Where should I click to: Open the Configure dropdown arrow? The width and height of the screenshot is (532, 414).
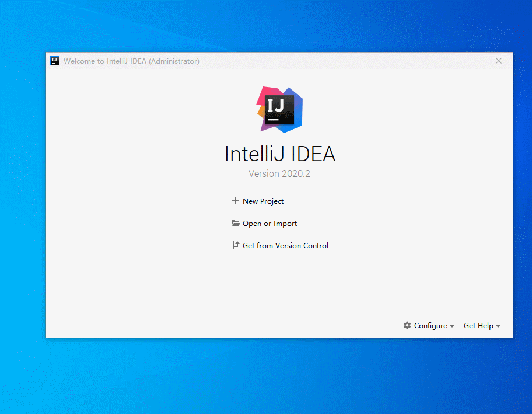pyautogui.click(x=452, y=326)
